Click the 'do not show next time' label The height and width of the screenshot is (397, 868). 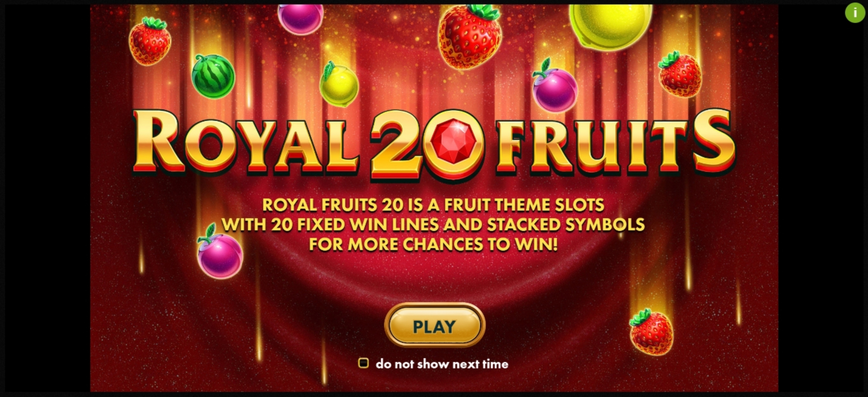coord(442,364)
